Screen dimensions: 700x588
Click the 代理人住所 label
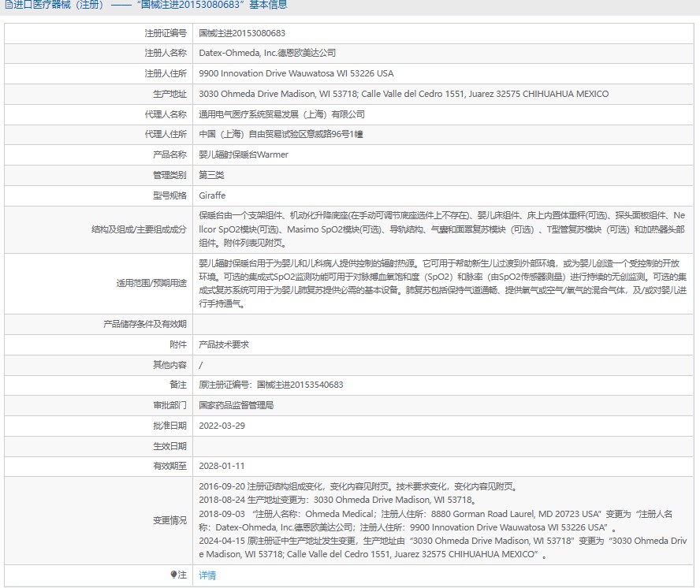click(x=166, y=134)
